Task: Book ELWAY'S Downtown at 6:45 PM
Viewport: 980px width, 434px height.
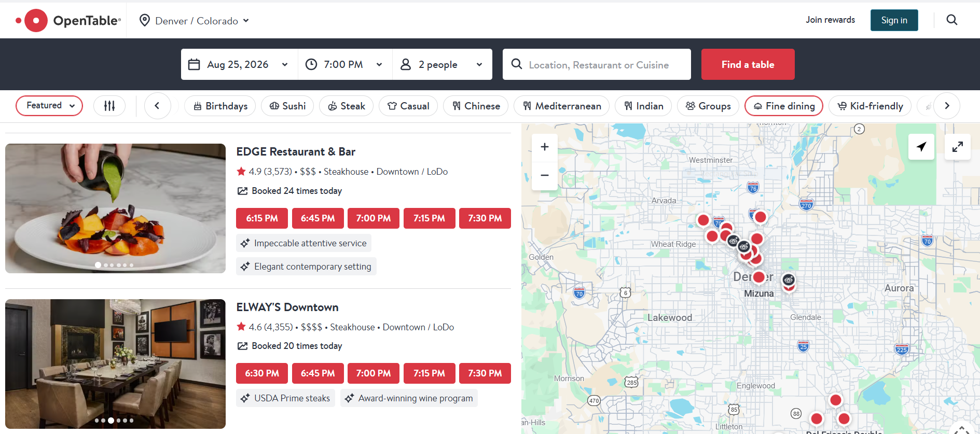Action: (318, 373)
